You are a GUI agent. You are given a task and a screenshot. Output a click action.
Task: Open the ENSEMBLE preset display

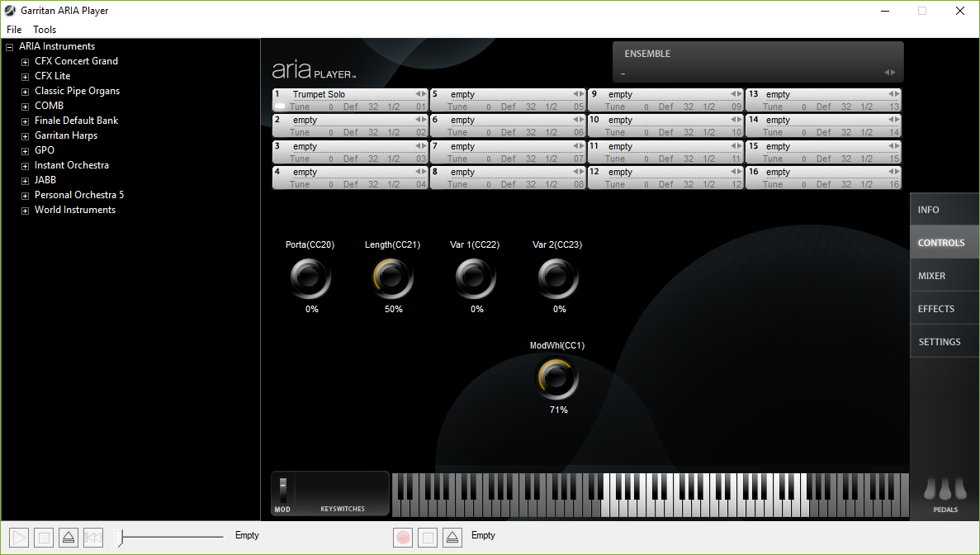pos(758,62)
